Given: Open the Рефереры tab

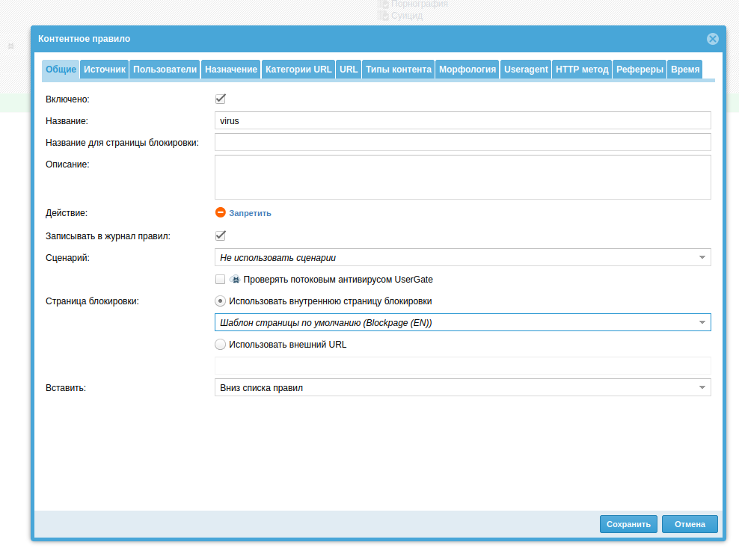Looking at the screenshot, I should pos(640,70).
